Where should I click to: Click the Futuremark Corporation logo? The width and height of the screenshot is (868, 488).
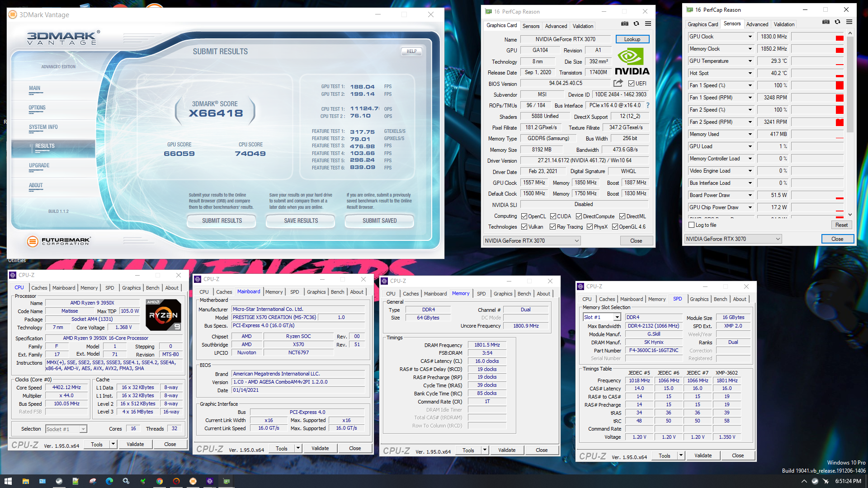point(59,241)
